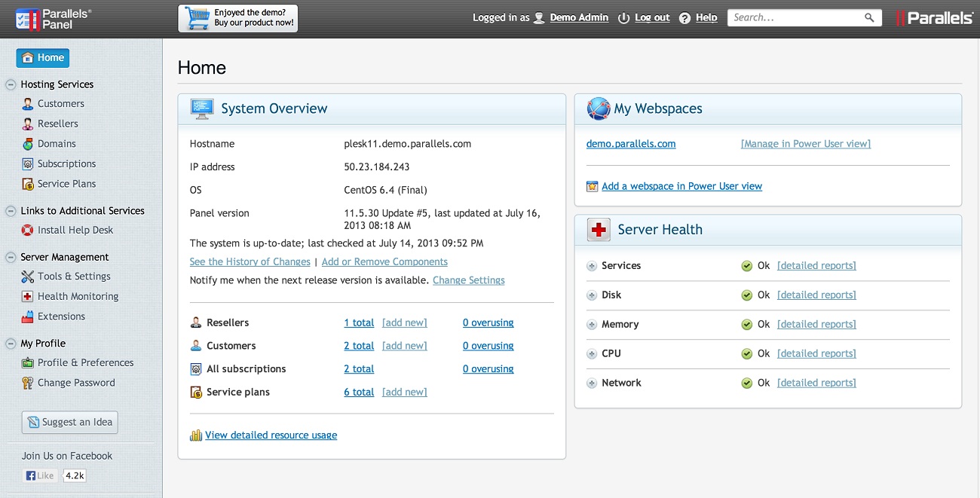Click Add or Remove Components link

384,262
